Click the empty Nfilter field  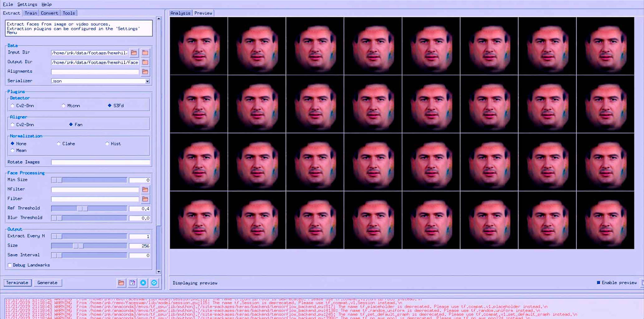click(95, 189)
